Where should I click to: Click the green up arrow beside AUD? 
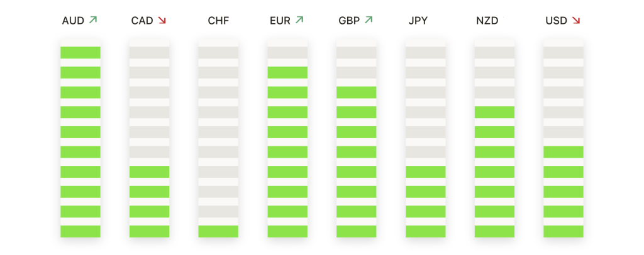[93, 19]
